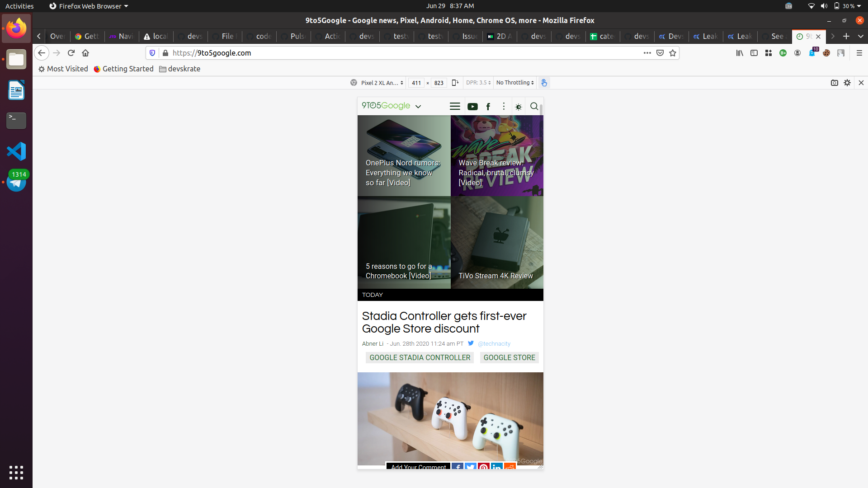Screen dimensions: 868x488
Task: Show the sidebars panel
Action: tap(754, 53)
